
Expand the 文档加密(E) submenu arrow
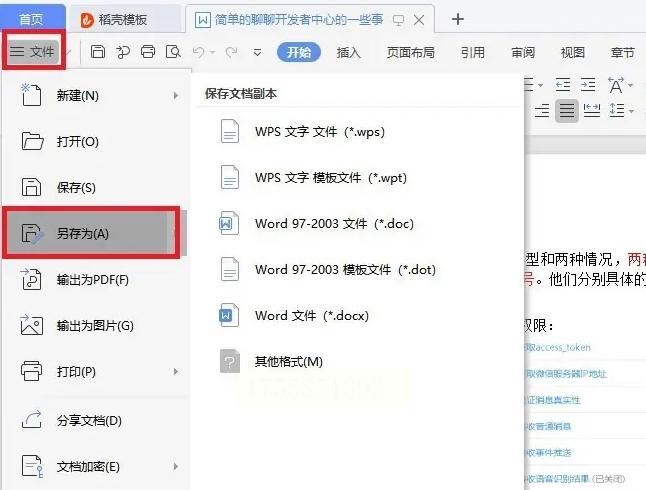coord(176,467)
